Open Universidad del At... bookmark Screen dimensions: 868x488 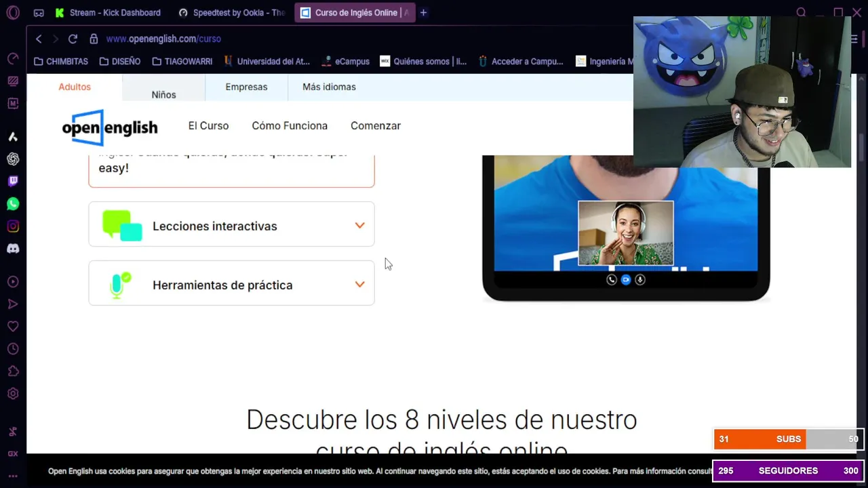pyautogui.click(x=267, y=61)
